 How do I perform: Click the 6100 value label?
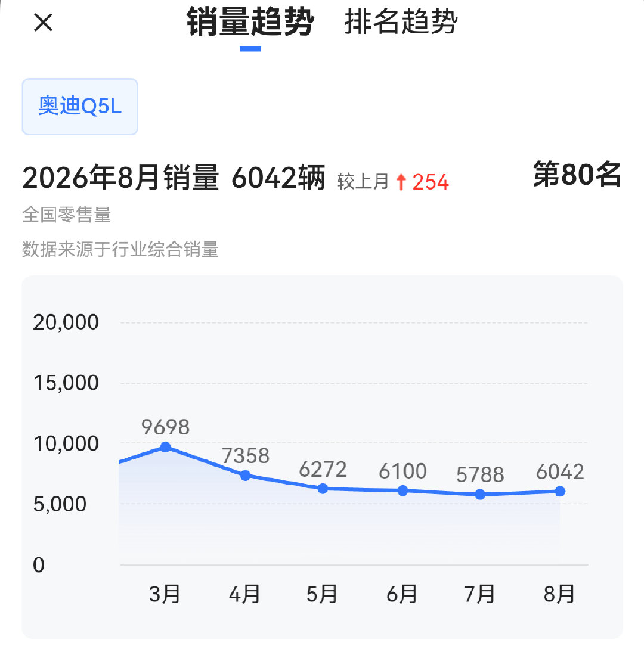pos(402,471)
